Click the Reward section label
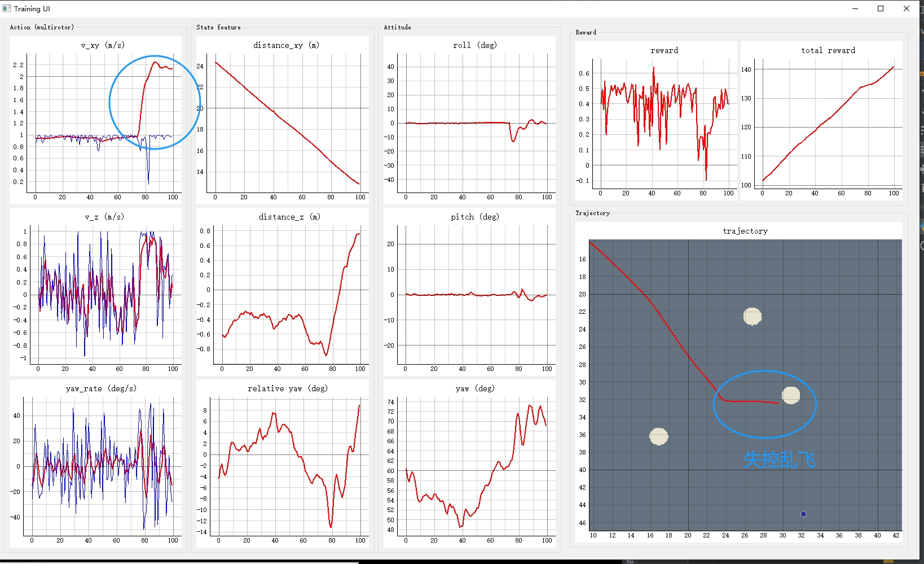Image resolution: width=924 pixels, height=564 pixels. pyautogui.click(x=586, y=32)
